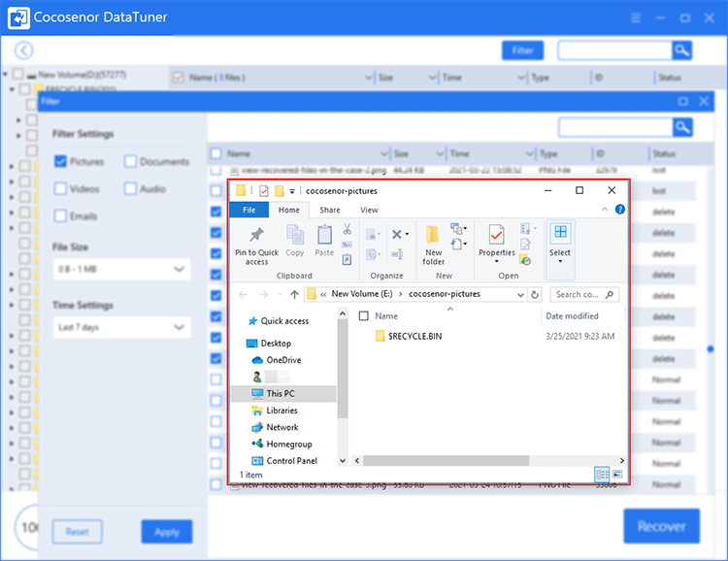
Task: Click the Easy access icon in the New group
Action: tap(458, 244)
